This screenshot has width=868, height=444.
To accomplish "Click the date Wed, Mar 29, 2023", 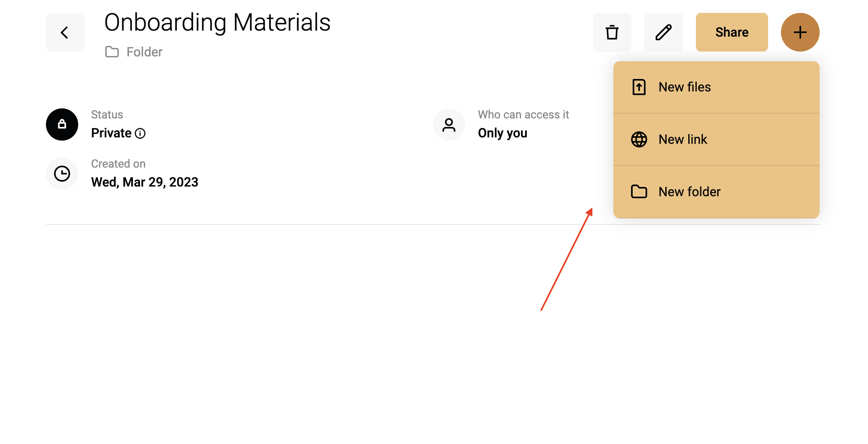I will [x=145, y=182].
